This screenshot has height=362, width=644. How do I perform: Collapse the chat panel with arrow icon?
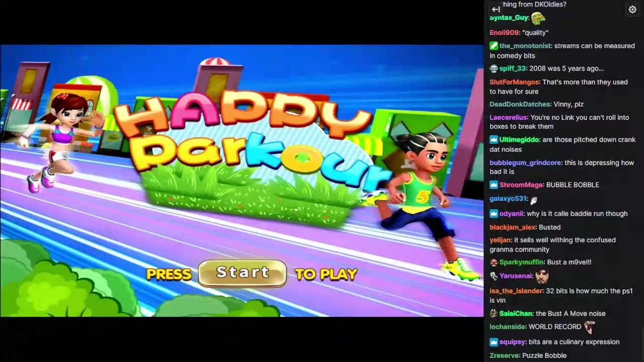[496, 9]
